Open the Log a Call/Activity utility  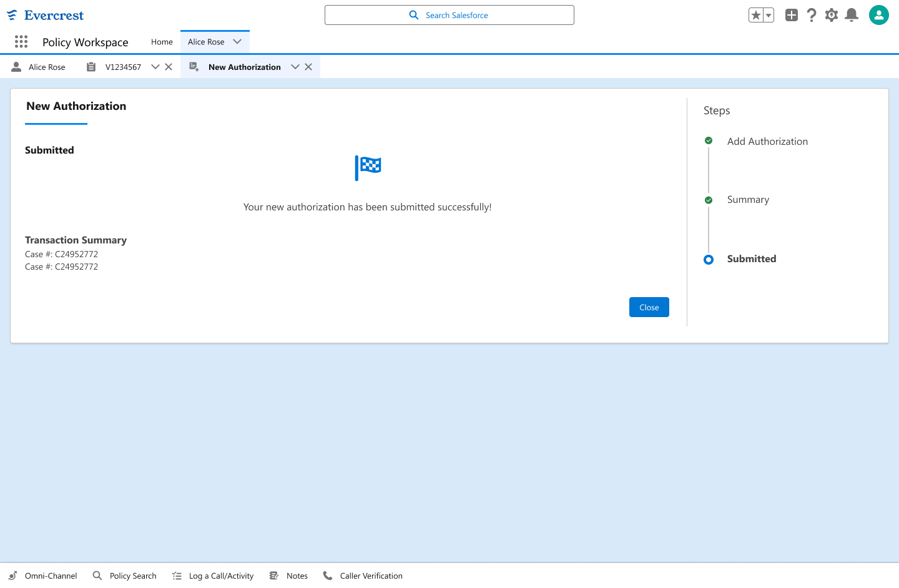pyautogui.click(x=212, y=576)
